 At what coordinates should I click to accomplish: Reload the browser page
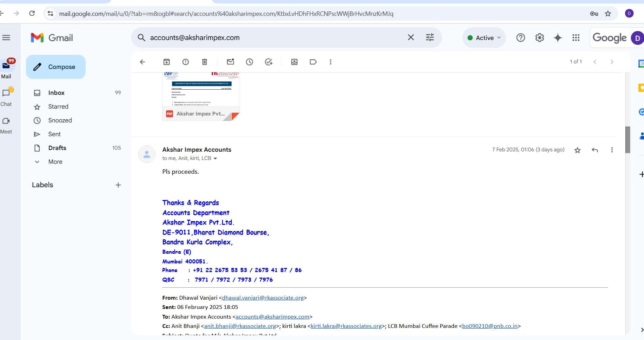(32, 13)
